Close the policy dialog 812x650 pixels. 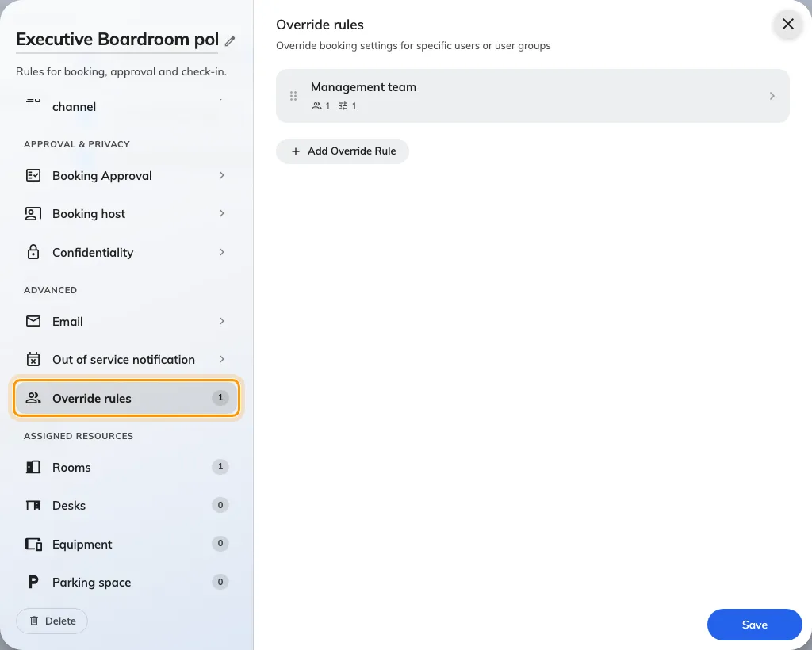(787, 24)
